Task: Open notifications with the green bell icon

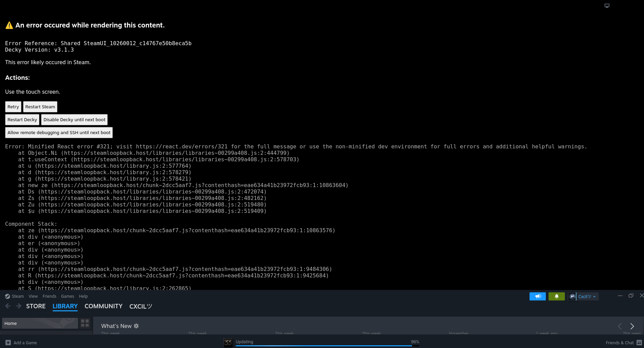Action: coord(557,296)
